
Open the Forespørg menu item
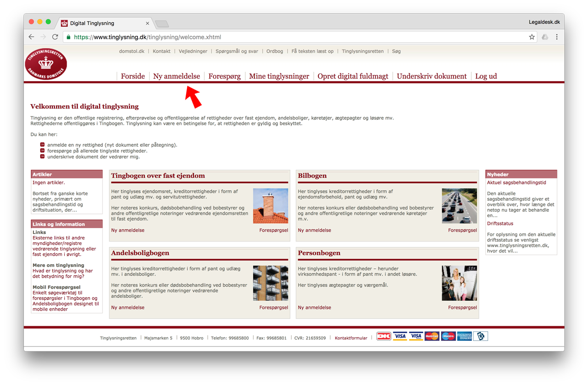pyautogui.click(x=224, y=76)
